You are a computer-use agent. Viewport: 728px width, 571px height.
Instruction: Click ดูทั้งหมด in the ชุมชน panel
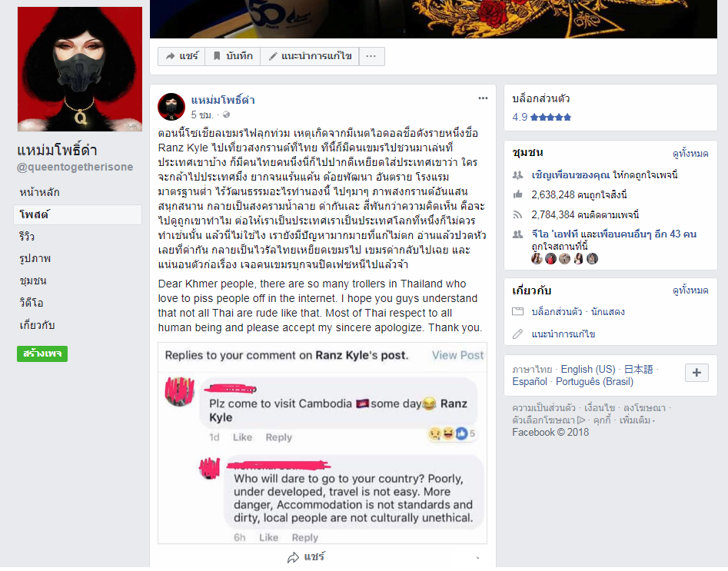pos(690,154)
